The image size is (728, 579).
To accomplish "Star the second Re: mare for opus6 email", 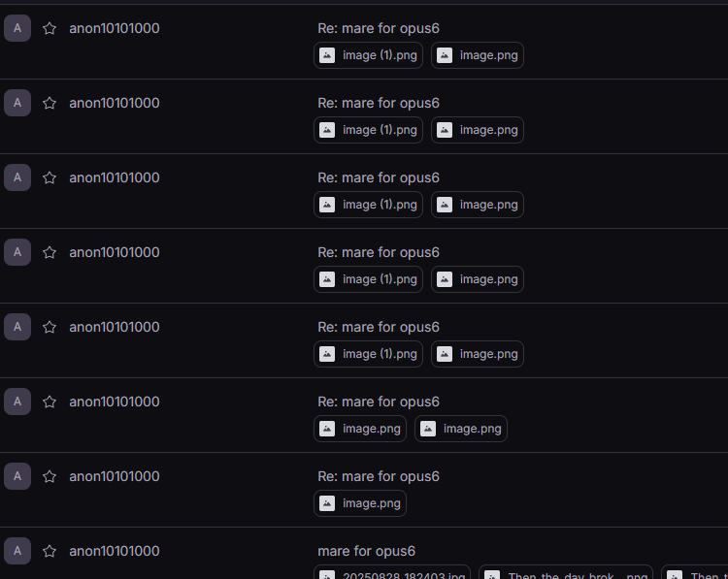I will 50,103.
